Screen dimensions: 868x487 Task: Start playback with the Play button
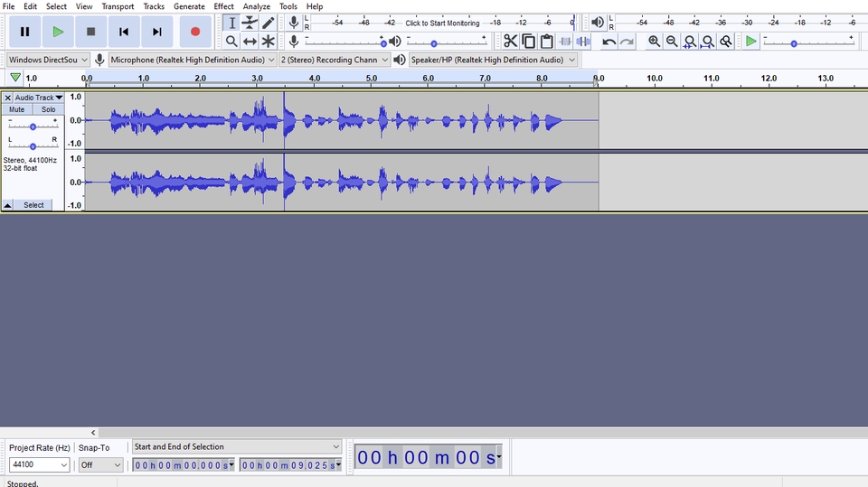click(58, 32)
